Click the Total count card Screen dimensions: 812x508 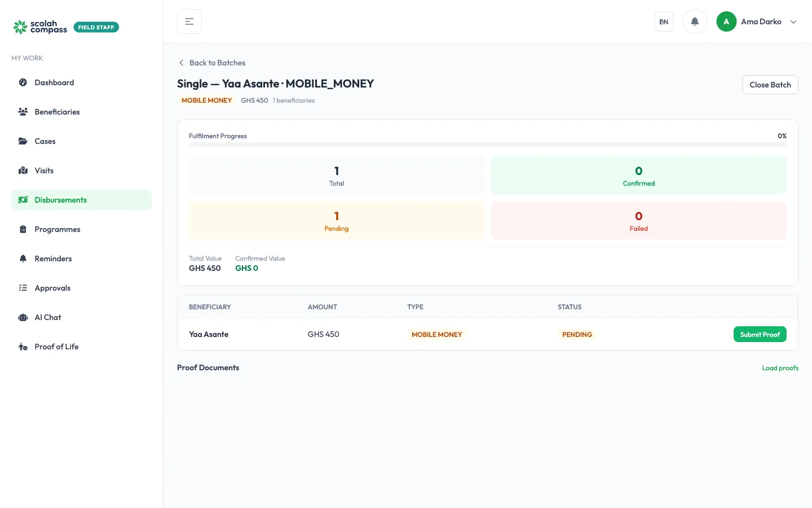pos(337,175)
